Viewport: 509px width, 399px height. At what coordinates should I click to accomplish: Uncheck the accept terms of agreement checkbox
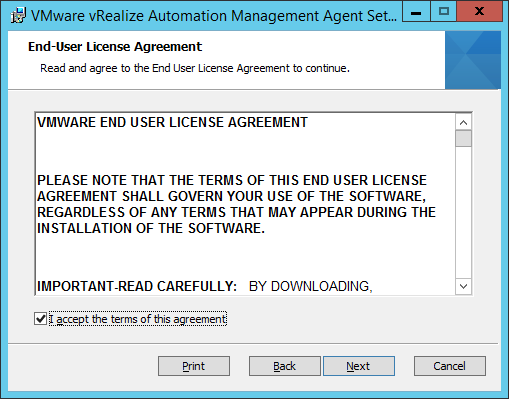click(x=41, y=319)
